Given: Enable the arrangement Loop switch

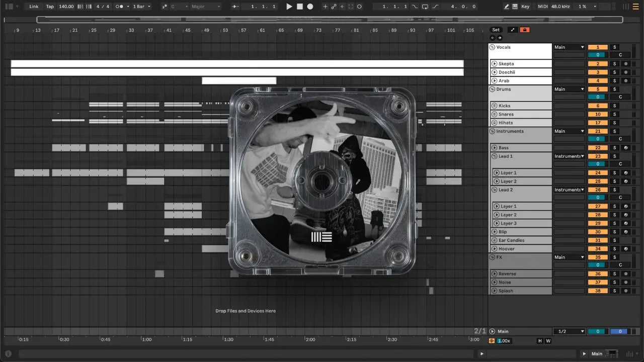Looking at the screenshot, I should click(x=425, y=7).
